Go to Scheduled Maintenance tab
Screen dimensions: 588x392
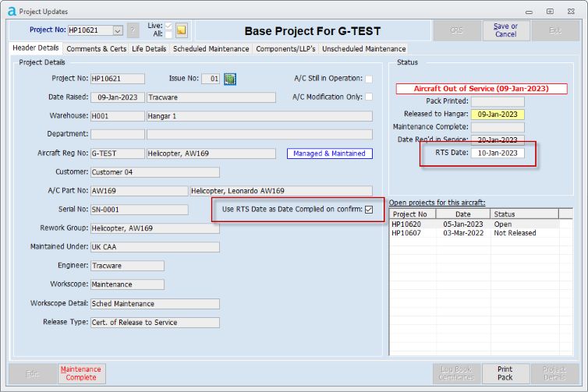pyautogui.click(x=211, y=49)
